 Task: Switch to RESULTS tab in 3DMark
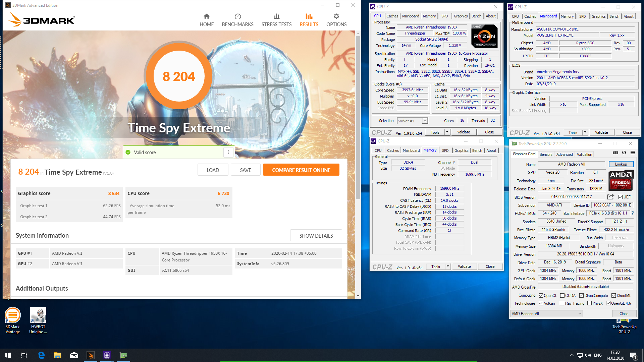(x=309, y=20)
